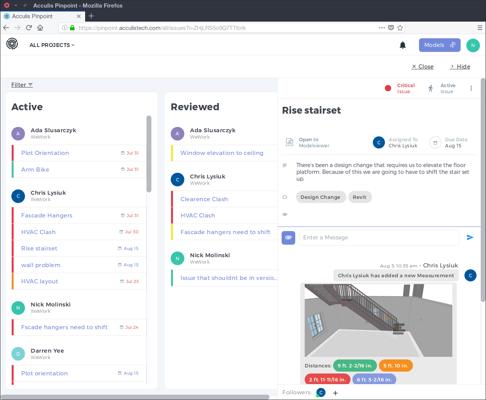
Task: Send the message with arrow icon
Action: [470, 237]
